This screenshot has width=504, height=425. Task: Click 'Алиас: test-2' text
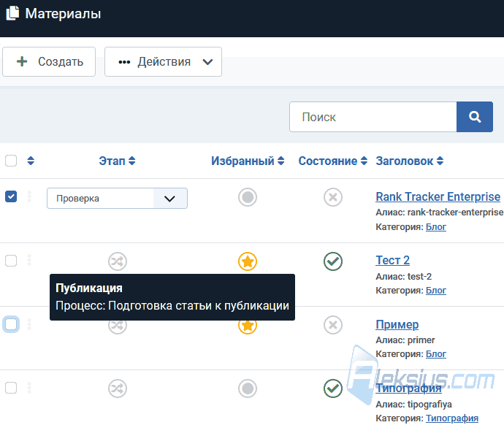404,276
